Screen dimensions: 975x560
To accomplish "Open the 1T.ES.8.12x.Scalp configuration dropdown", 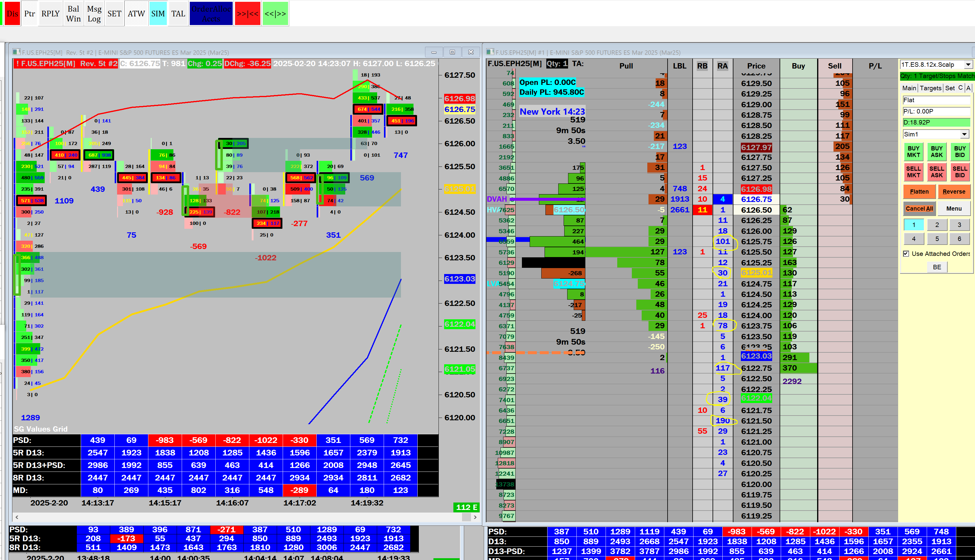I will (968, 64).
